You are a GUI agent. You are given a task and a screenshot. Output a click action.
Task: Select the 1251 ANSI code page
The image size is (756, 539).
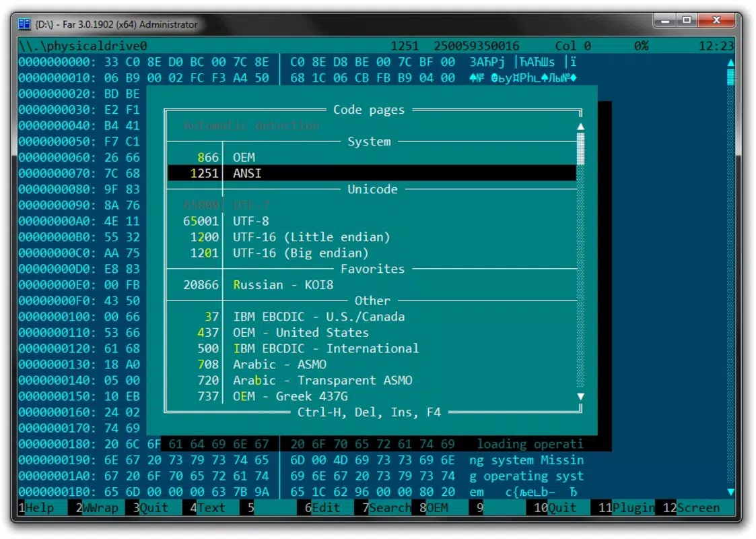tap(372, 173)
